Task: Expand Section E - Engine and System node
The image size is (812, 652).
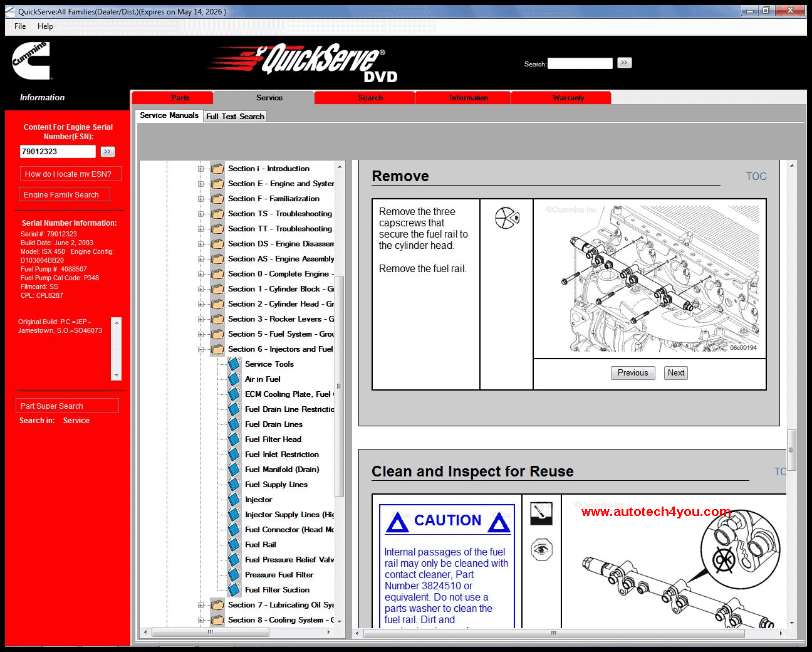Action: click(x=201, y=184)
